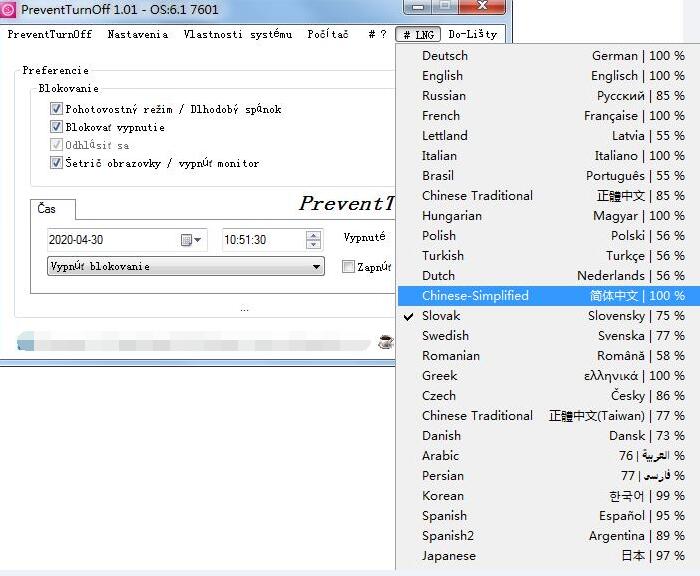Toggle Šetrič obrazovky / vypnúť monitor checkbox
The image size is (700, 576).
click(56, 163)
